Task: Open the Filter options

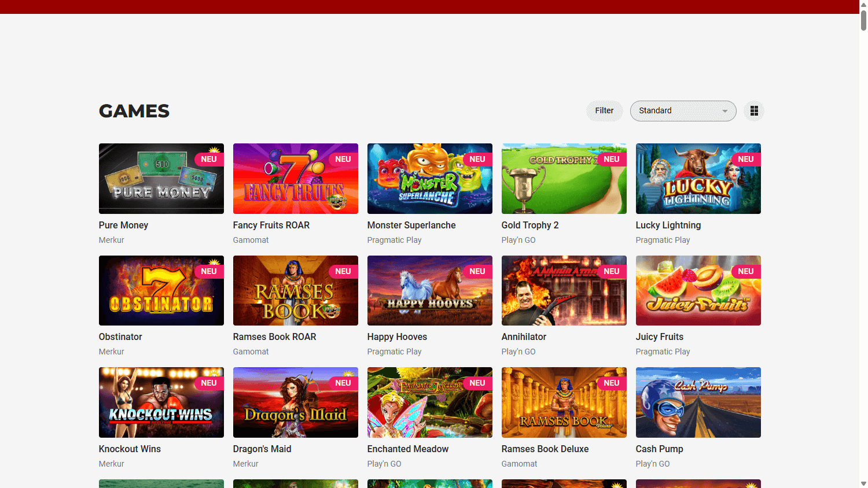Action: [x=604, y=110]
